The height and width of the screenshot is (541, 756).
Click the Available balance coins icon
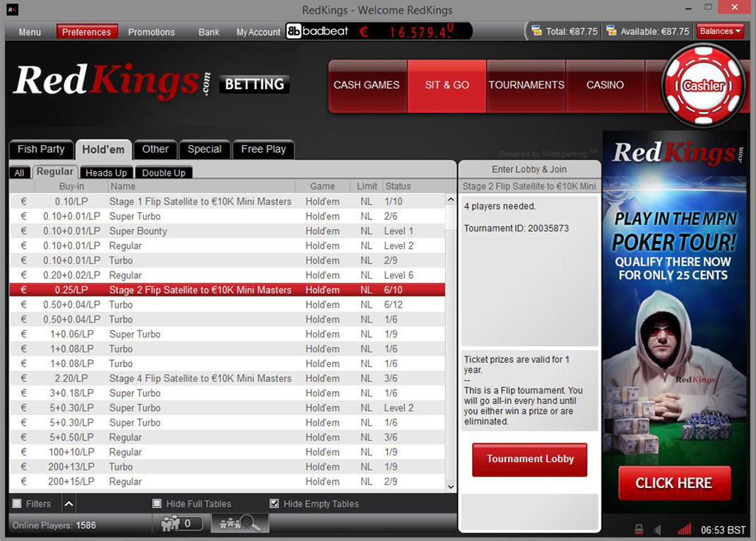pyautogui.click(x=611, y=31)
